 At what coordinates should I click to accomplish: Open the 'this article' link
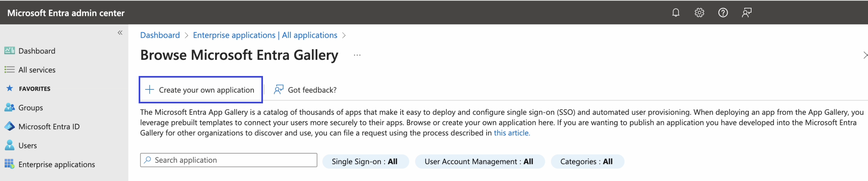pyautogui.click(x=512, y=133)
